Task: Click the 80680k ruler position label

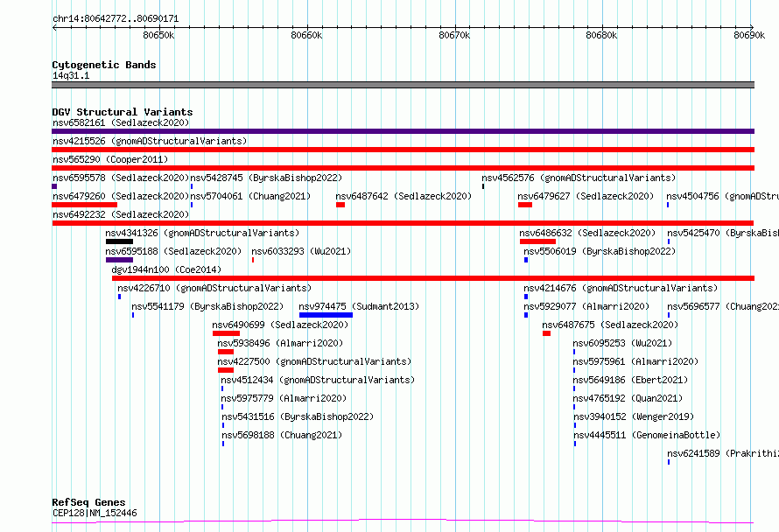Action: tap(601, 35)
